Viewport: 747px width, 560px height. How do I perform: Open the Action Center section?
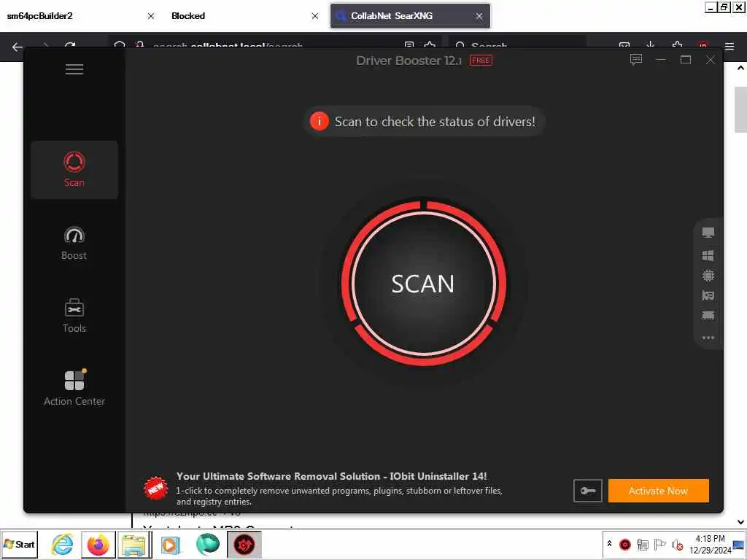pyautogui.click(x=74, y=388)
